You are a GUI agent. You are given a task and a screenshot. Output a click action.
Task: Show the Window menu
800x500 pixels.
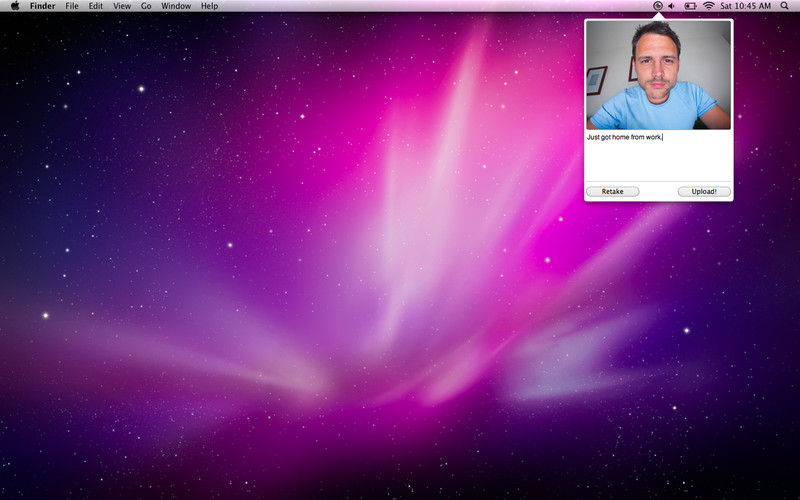(176, 6)
